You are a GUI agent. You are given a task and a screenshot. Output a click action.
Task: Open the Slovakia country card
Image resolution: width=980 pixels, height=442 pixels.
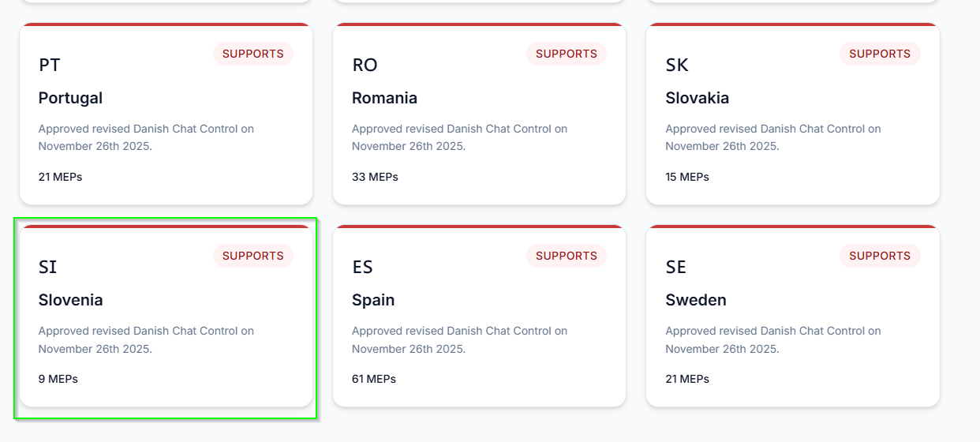792,114
